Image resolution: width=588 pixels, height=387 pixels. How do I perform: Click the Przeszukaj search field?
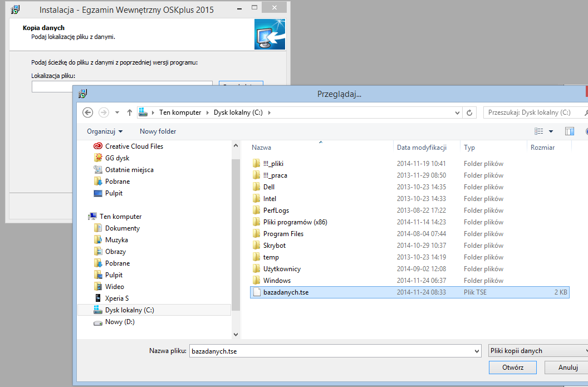tap(535, 112)
